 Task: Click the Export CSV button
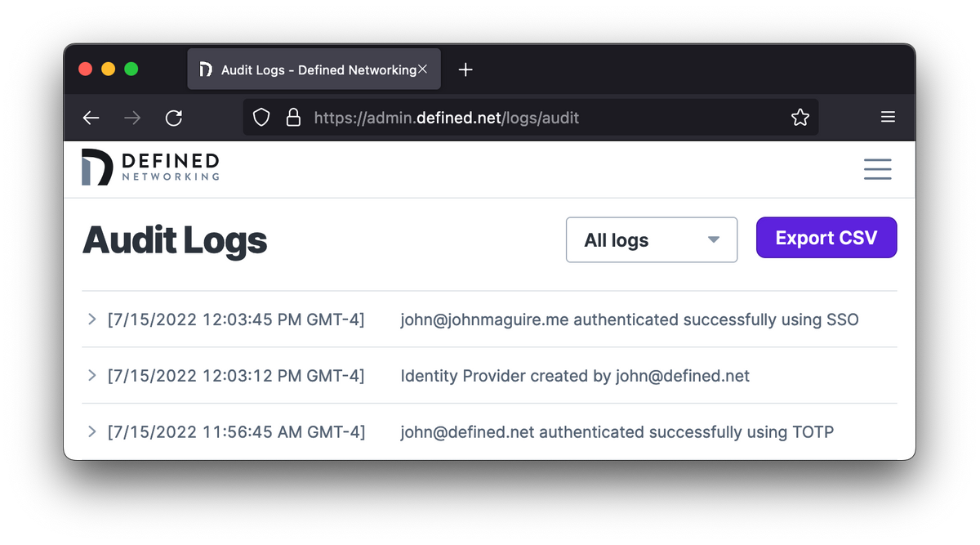(826, 237)
